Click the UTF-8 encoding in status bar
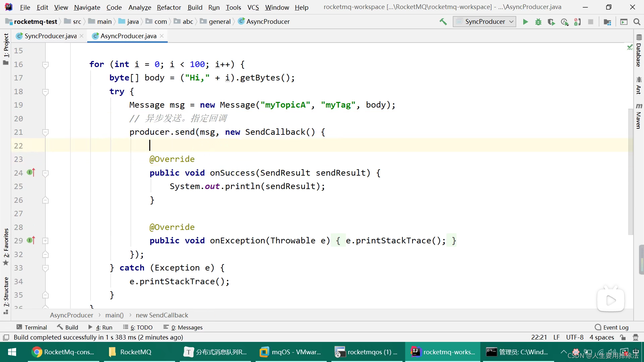This screenshot has width=644, height=362. pos(575,337)
